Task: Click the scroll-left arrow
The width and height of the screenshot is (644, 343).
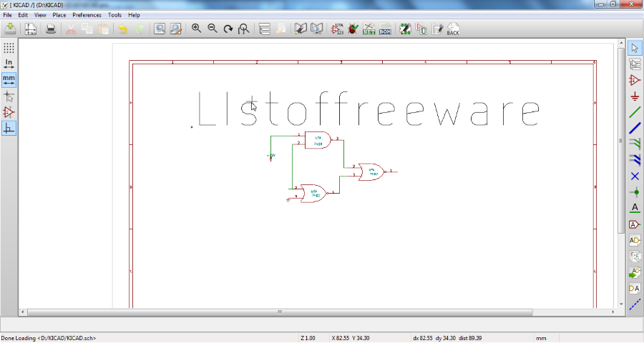Action: tap(23, 312)
